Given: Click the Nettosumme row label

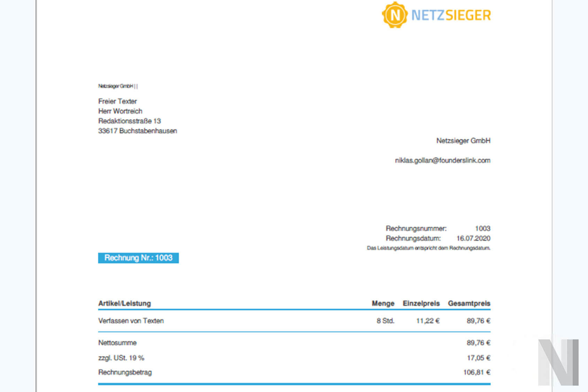Looking at the screenshot, I should click(x=117, y=343).
